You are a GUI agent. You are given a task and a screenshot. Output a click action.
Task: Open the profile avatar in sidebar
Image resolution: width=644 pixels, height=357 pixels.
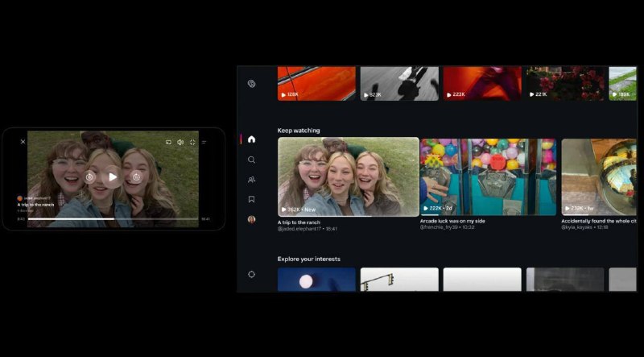251,219
